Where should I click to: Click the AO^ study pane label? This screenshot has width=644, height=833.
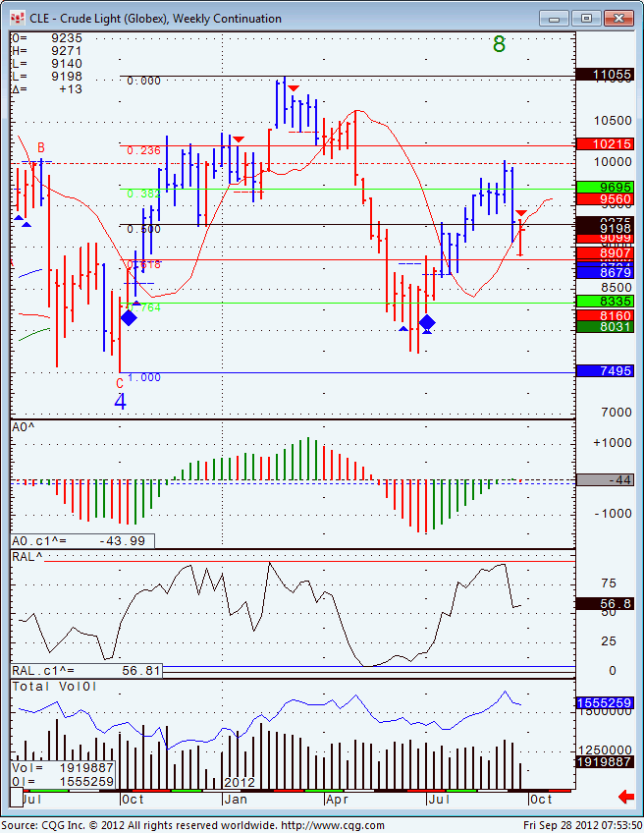coord(25,427)
